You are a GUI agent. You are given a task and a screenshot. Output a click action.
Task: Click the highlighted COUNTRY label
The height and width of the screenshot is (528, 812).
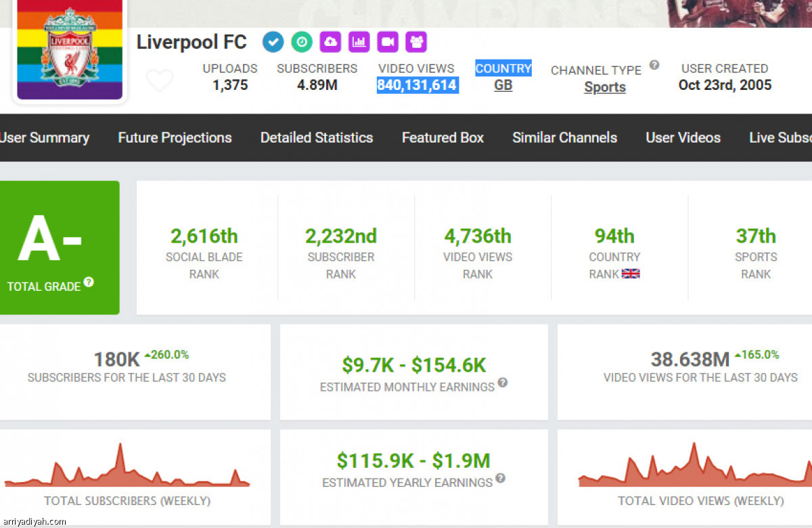(x=503, y=68)
